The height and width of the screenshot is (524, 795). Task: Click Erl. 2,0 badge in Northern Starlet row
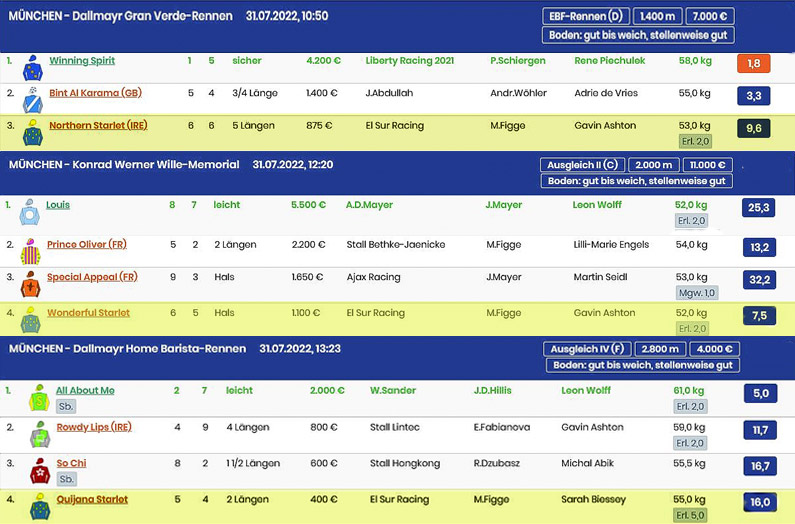tap(695, 141)
